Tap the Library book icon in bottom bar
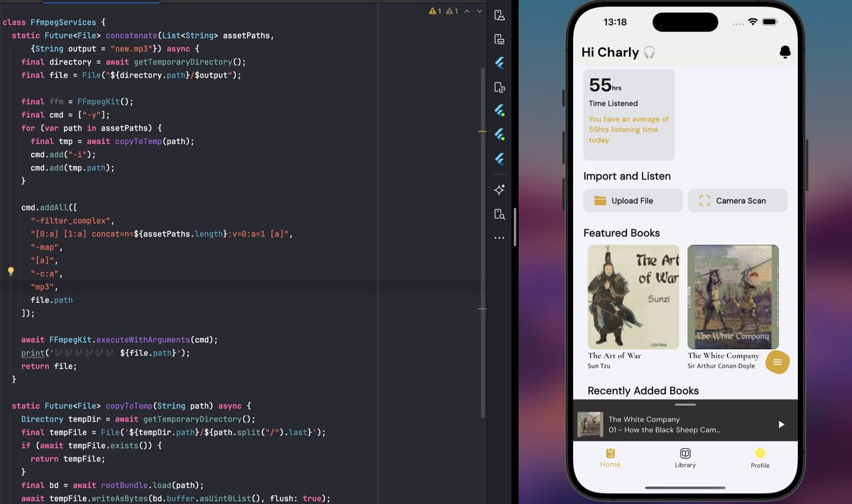Viewport: 852px width, 504px height. pyautogui.click(x=685, y=453)
